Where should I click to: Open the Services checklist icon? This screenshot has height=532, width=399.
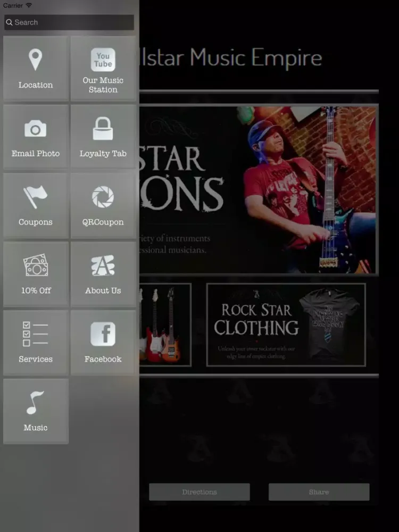click(35, 334)
